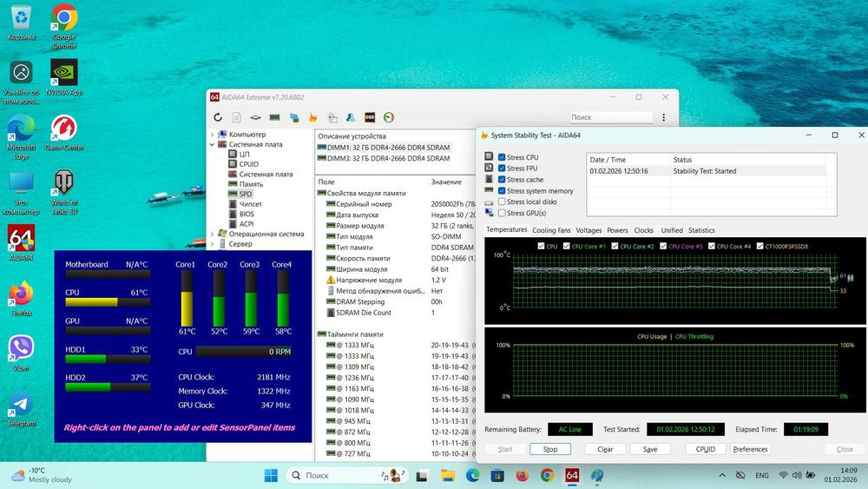This screenshot has width=868, height=489.
Task: Click the CPUID button
Action: (x=705, y=449)
